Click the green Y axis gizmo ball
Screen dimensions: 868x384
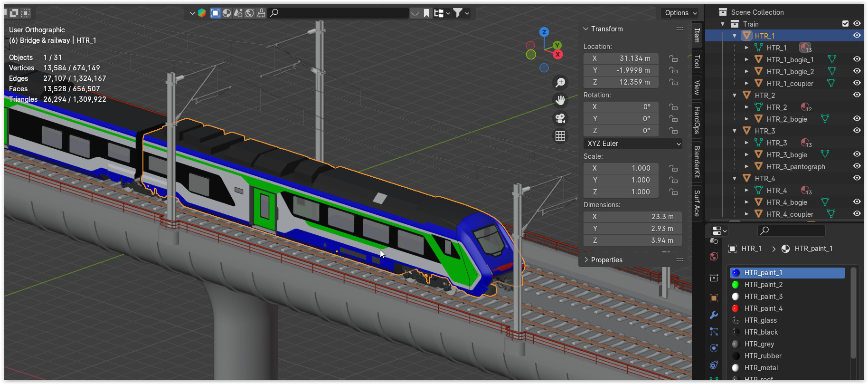tap(557, 46)
